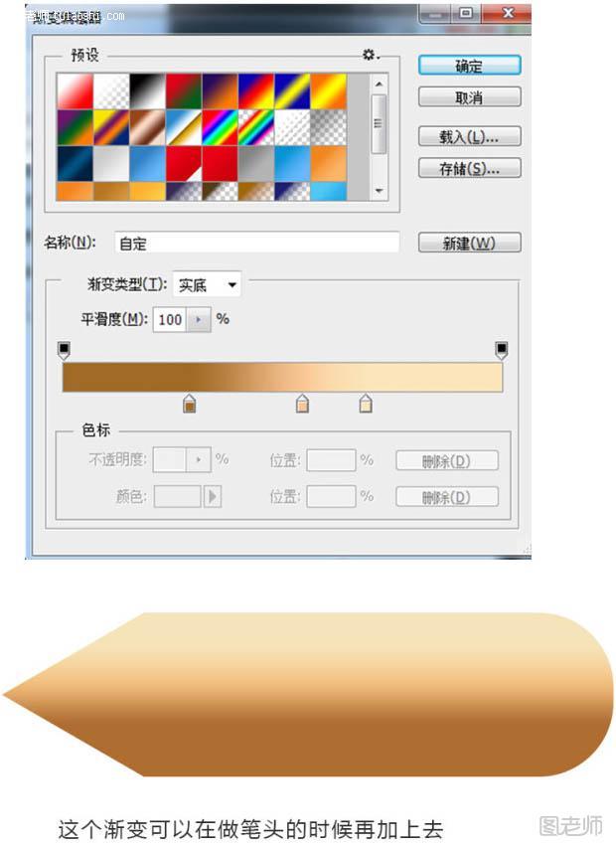Pick the copper metallic gradient preset
This screenshot has width=616, height=848.
(x=147, y=127)
